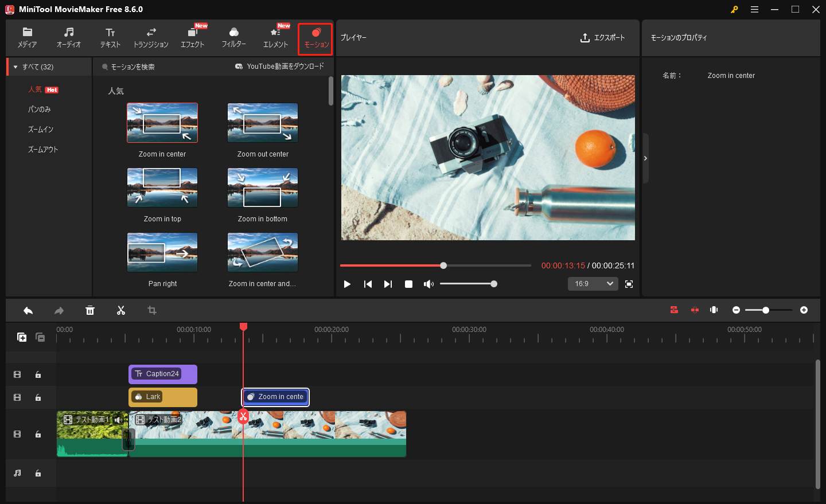
Task: Expand the right properties panel arrow
Action: pos(645,158)
